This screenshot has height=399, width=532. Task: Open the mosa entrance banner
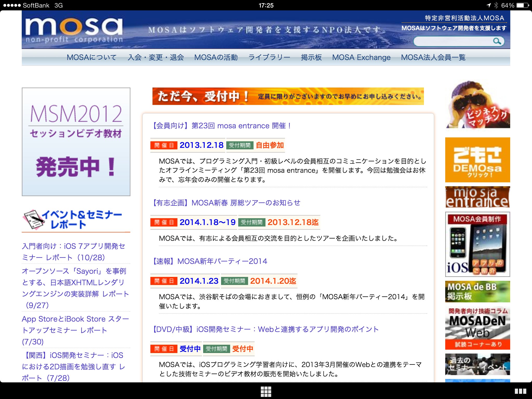tap(477, 197)
